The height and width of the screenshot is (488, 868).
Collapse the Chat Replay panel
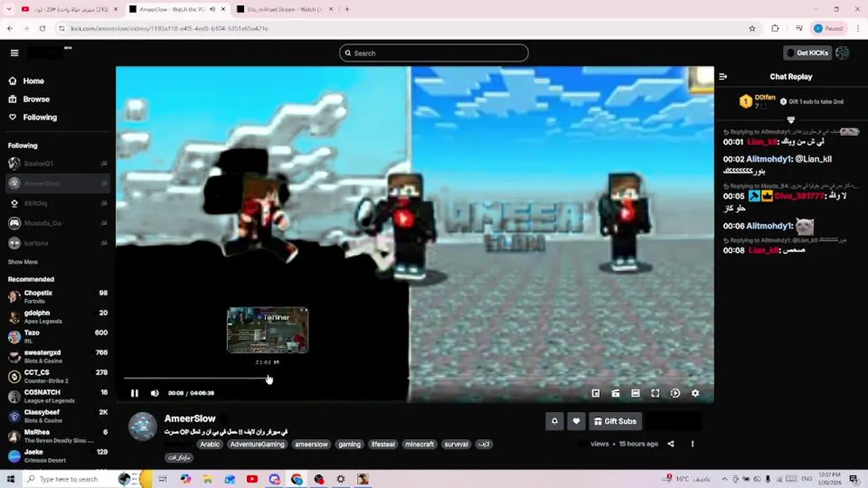(x=723, y=77)
